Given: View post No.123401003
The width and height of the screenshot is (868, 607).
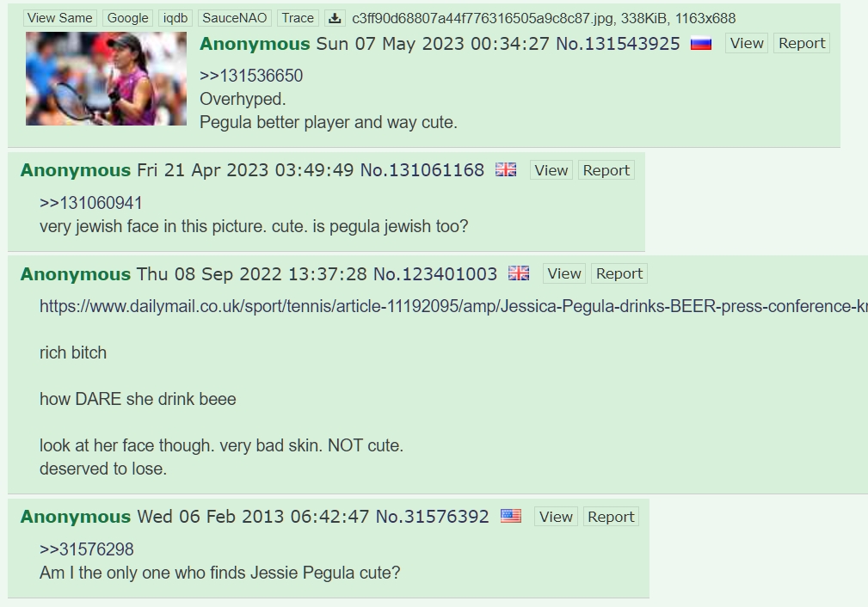Looking at the screenshot, I should point(564,274).
